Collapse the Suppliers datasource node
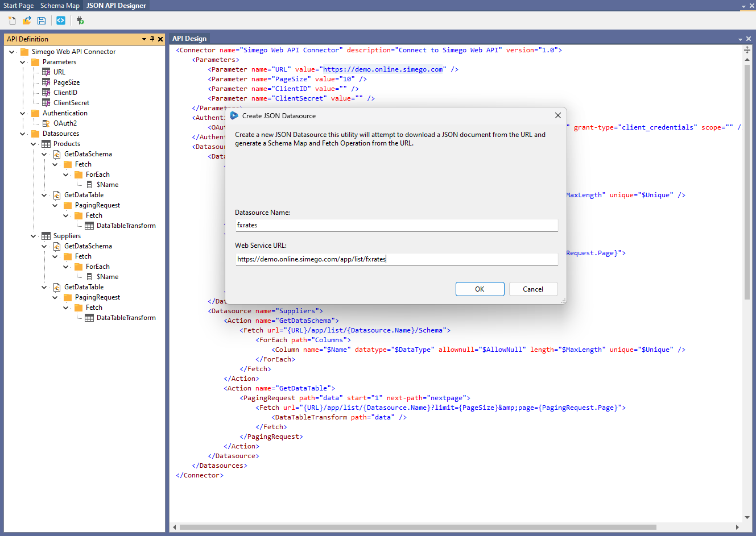This screenshot has height=536, width=756. (33, 236)
